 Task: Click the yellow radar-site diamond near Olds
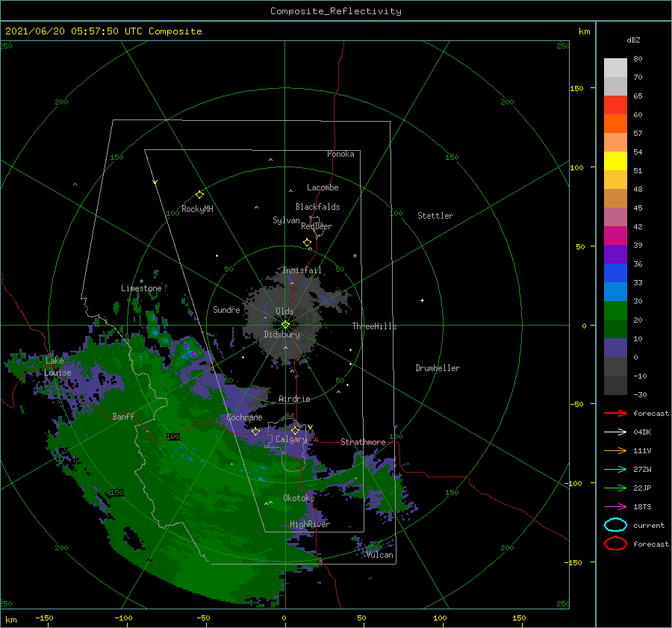pyautogui.click(x=285, y=325)
